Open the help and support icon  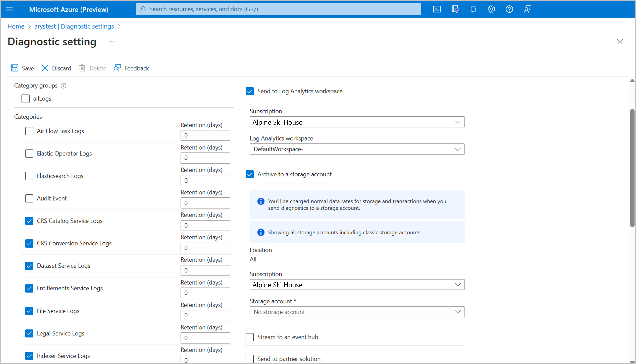click(x=509, y=9)
